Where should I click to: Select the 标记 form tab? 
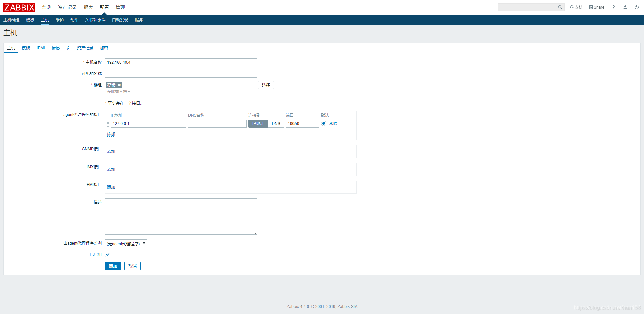(56, 48)
